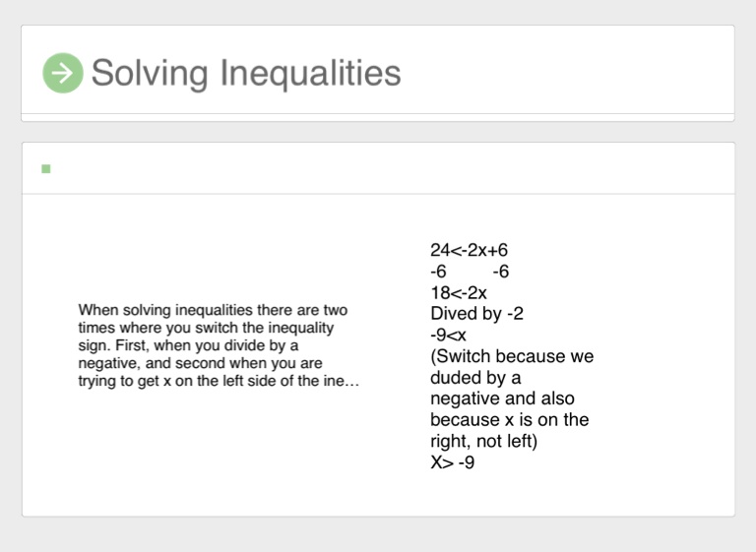Select the line "18<-2x"
756x552 pixels.
[x=459, y=293]
